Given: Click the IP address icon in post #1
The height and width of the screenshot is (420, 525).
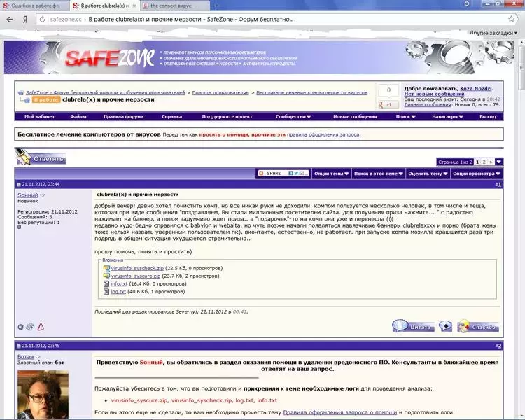Looking at the screenshot, I should coord(30,327).
